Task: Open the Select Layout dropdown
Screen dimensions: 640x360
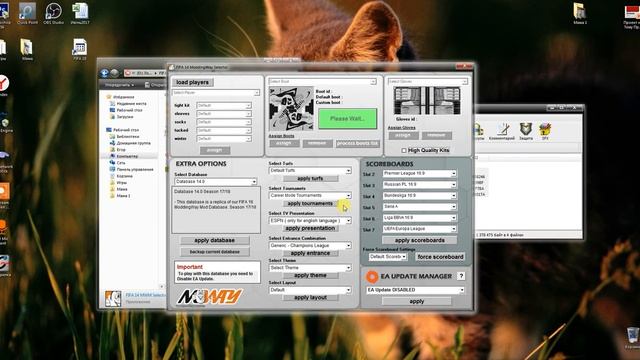Action: (310, 290)
